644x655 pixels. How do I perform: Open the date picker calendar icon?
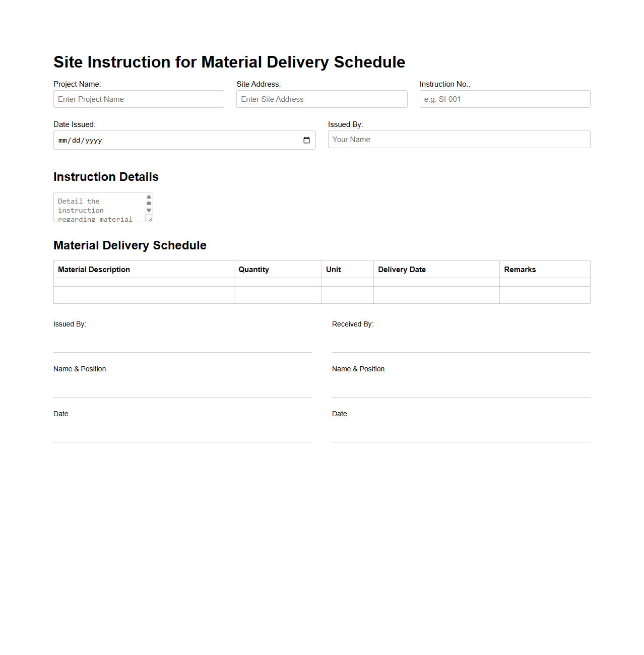306,141
